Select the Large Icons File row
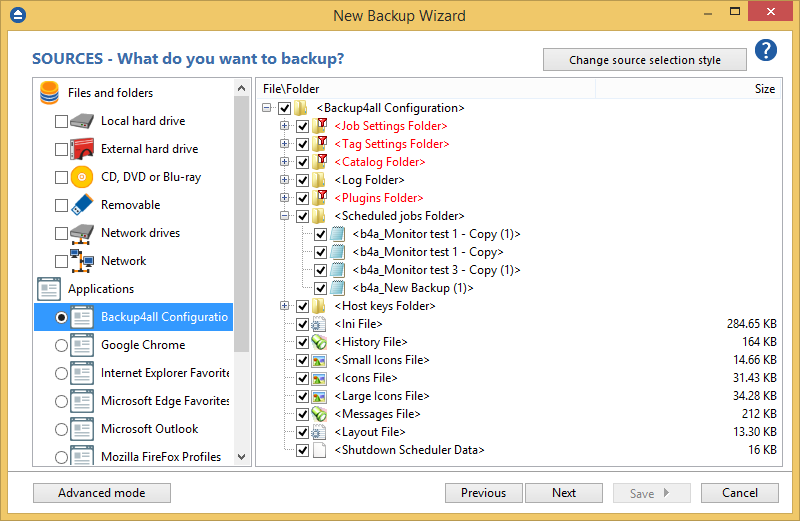Screen dimensions: 800x521 coord(382,396)
